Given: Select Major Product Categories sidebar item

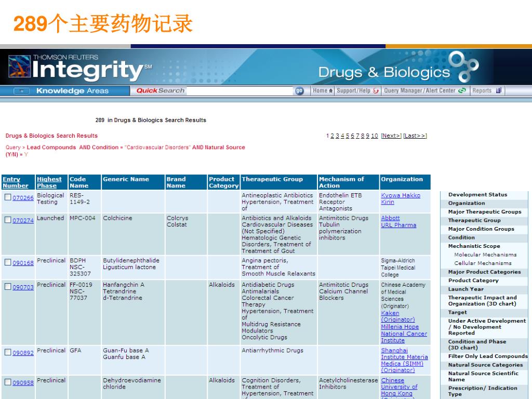Looking at the screenshot, I should tap(484, 272).
